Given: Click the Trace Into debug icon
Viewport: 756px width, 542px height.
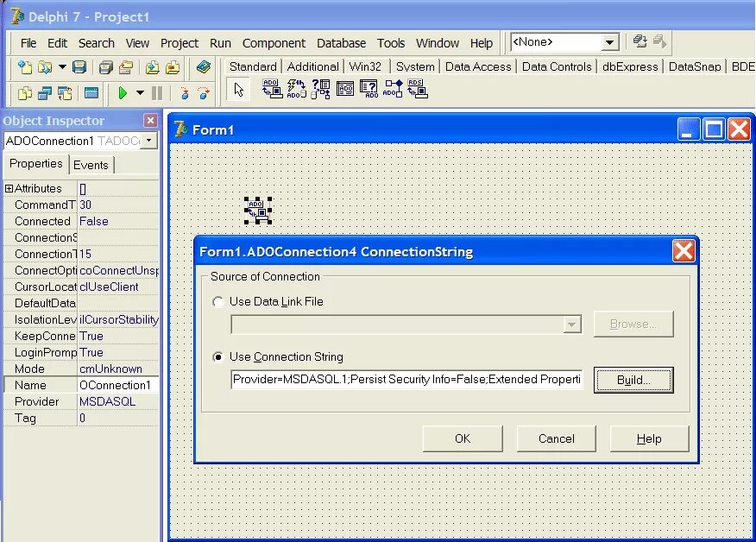Looking at the screenshot, I should click(x=185, y=92).
